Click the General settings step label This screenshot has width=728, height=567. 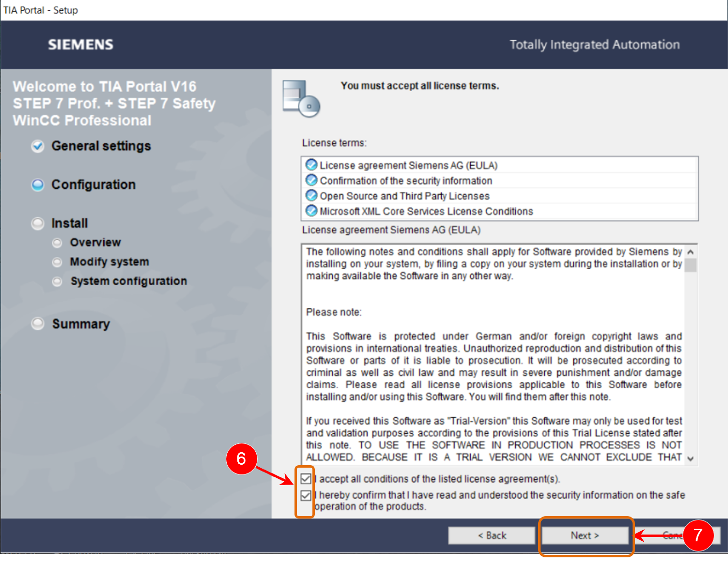coord(101,146)
